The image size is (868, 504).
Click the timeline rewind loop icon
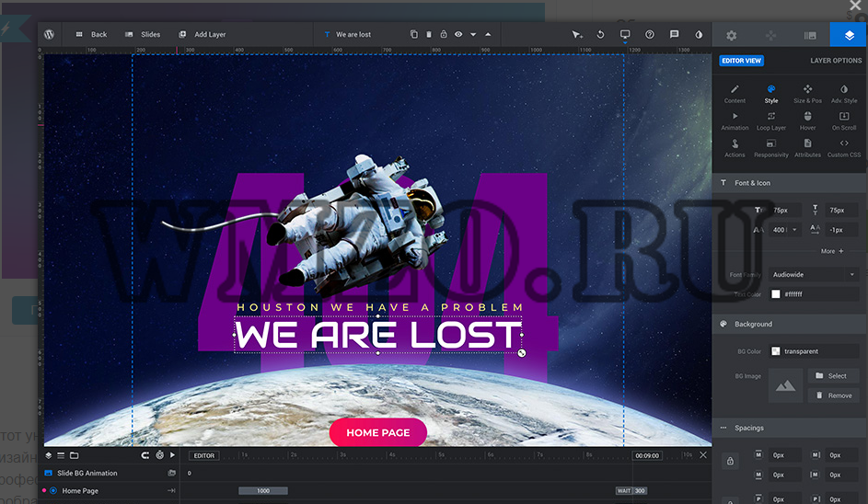click(145, 455)
